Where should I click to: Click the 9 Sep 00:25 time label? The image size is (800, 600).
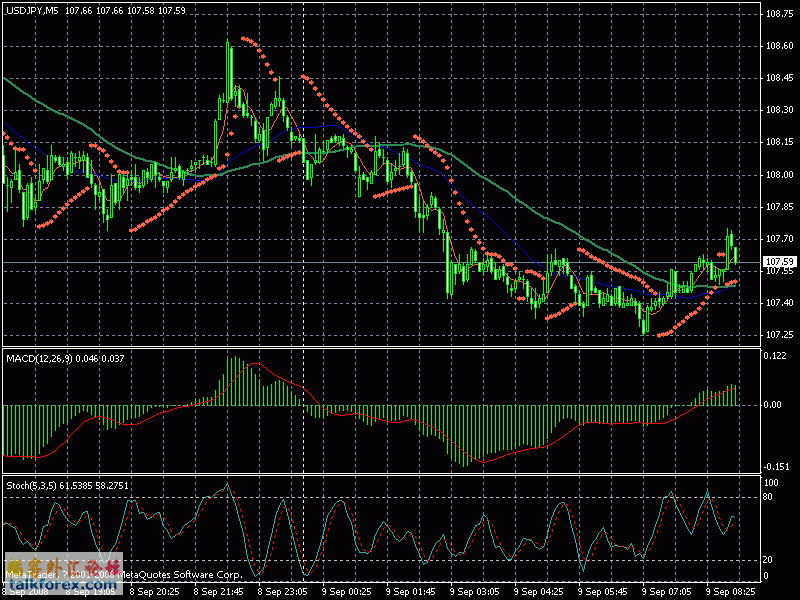point(346,592)
